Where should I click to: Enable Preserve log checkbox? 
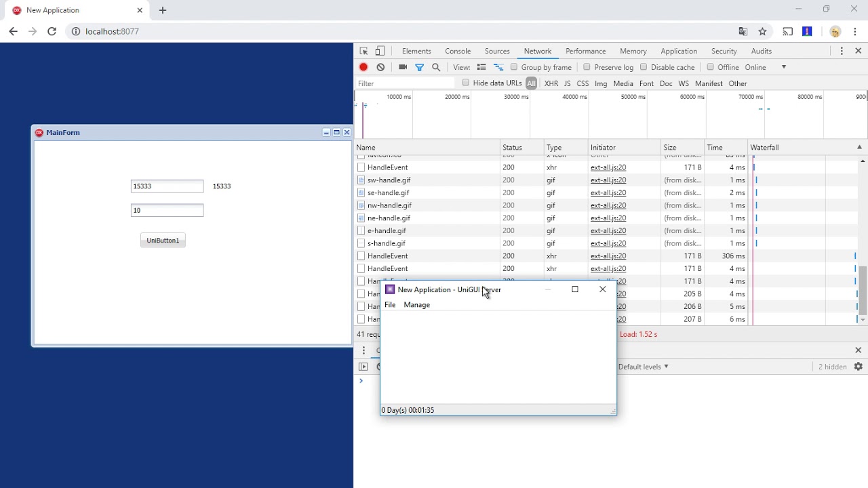click(x=587, y=67)
